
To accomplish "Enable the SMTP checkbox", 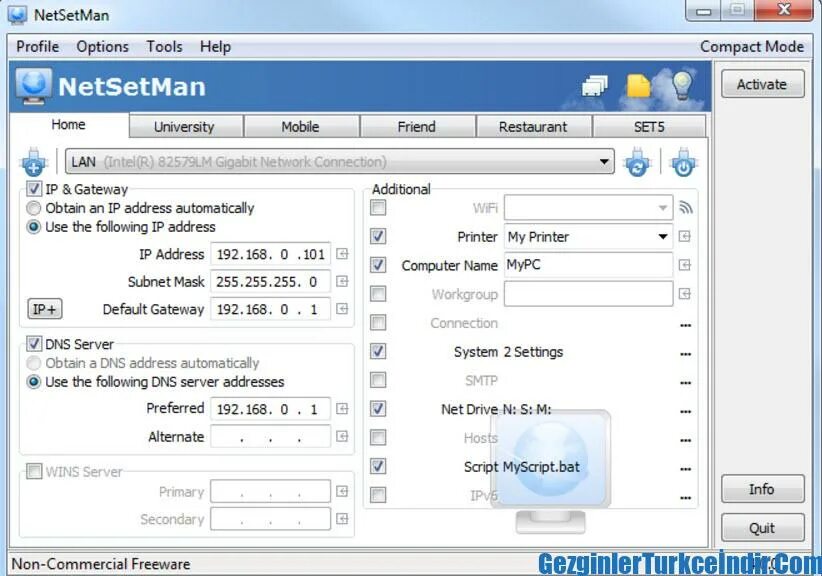I will point(378,380).
